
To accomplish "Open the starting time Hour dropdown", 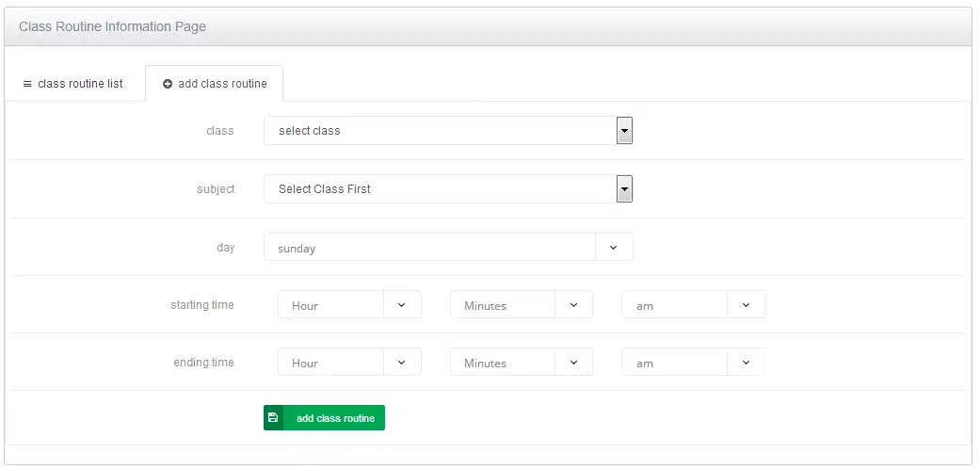I will 349,304.
